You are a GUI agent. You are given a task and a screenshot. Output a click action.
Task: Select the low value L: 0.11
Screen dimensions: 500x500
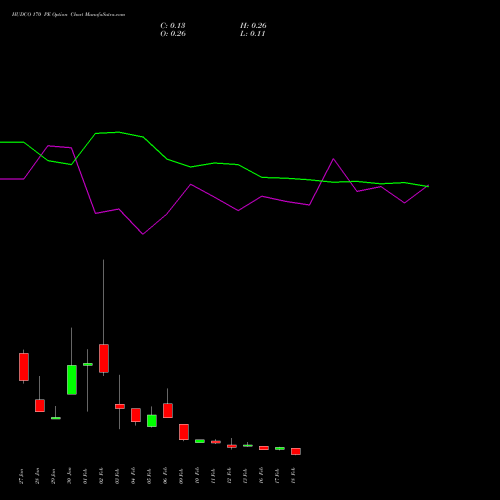click(253, 34)
